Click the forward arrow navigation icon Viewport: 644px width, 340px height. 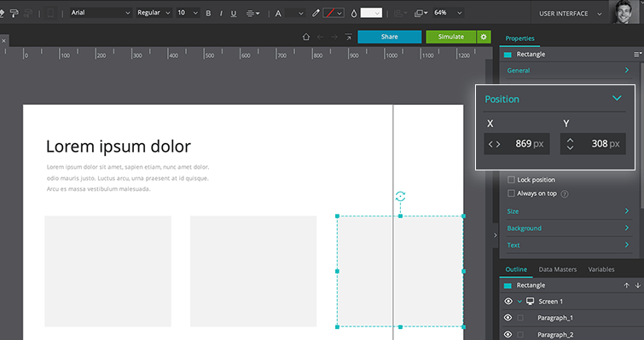[334, 37]
